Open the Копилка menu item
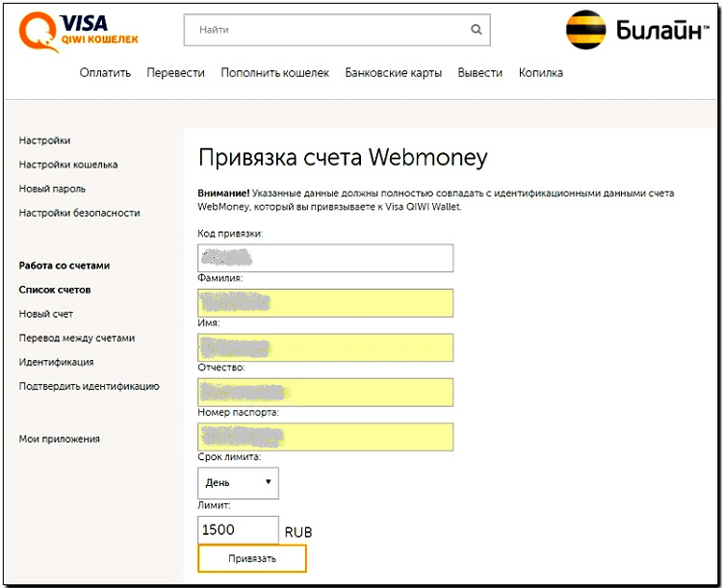Viewport: 722px width, 588px height. pos(541,73)
